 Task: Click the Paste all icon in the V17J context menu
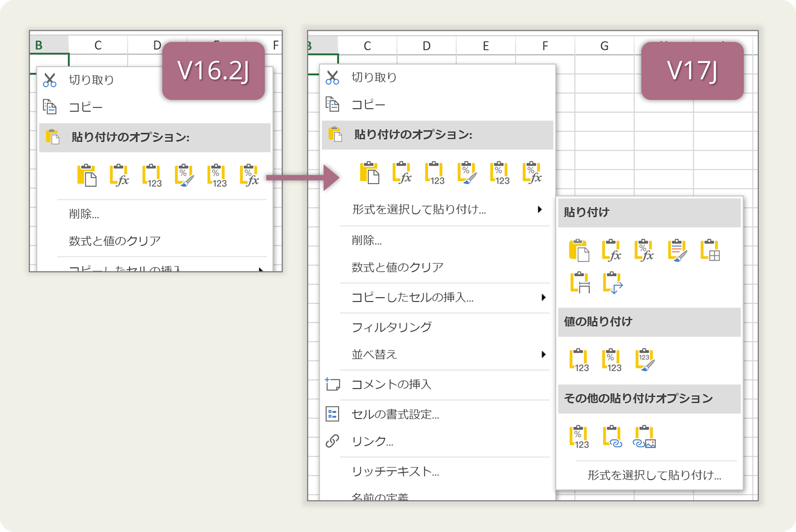tap(370, 173)
